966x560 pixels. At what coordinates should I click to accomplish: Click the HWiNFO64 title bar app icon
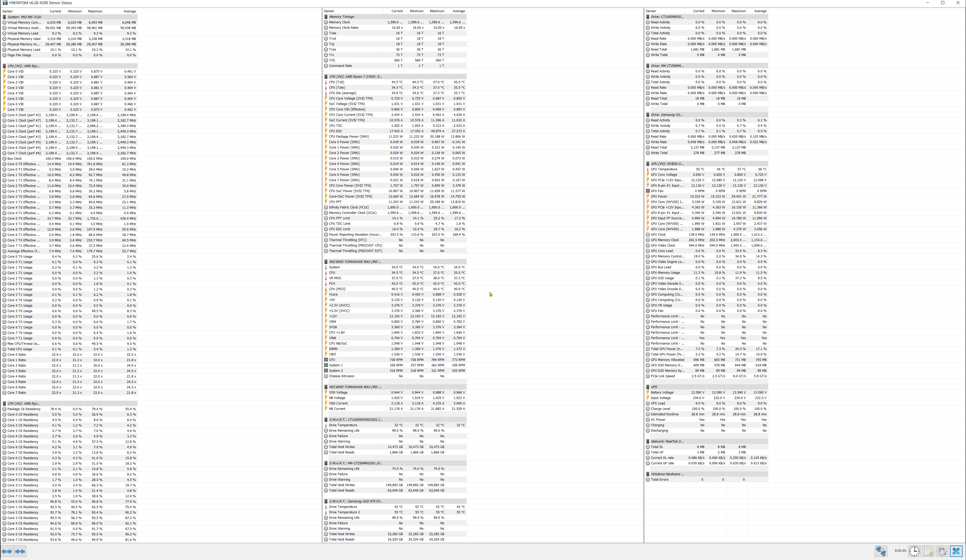5,3
